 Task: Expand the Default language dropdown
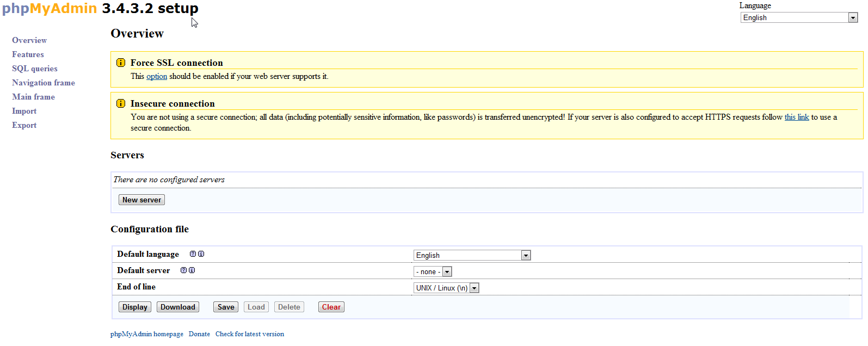472,255
